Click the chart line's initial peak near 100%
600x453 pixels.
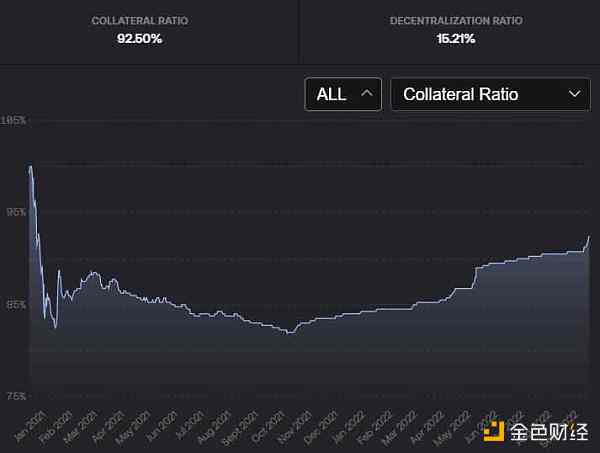[31, 167]
